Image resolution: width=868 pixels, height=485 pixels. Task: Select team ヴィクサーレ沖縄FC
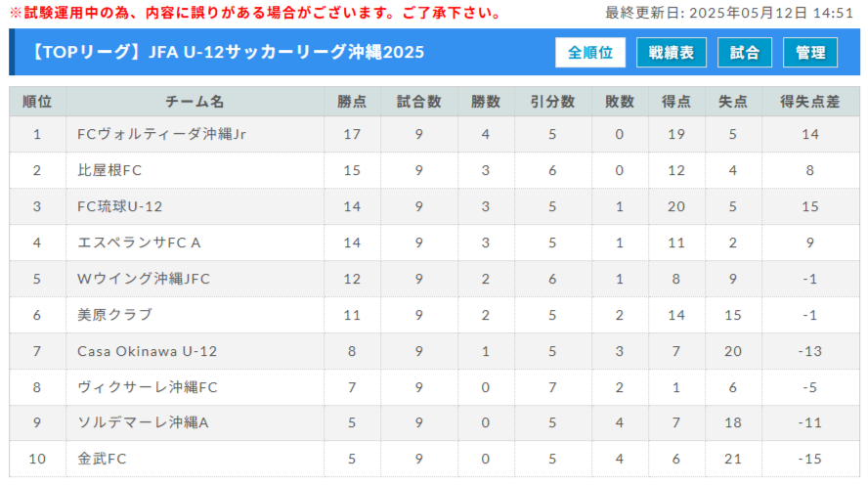tap(148, 387)
